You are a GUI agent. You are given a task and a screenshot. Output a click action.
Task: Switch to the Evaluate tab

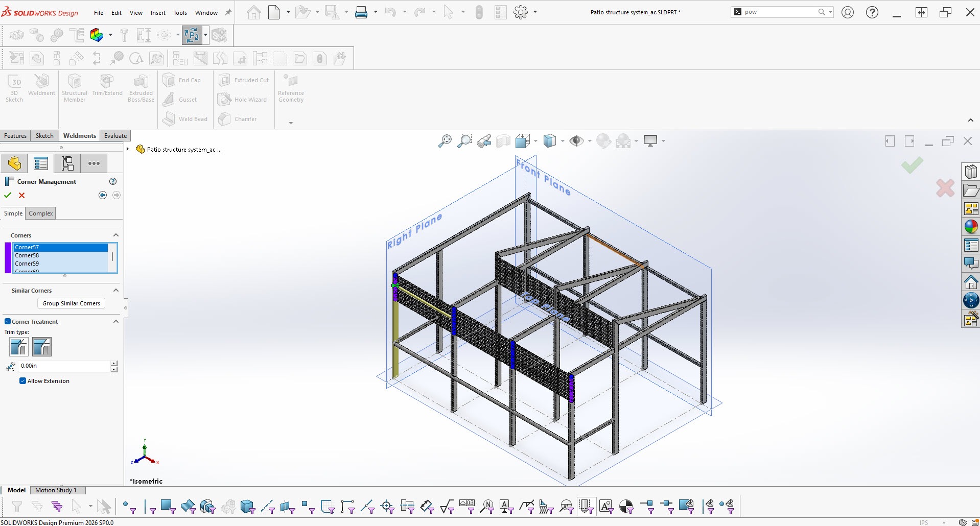[x=114, y=135]
